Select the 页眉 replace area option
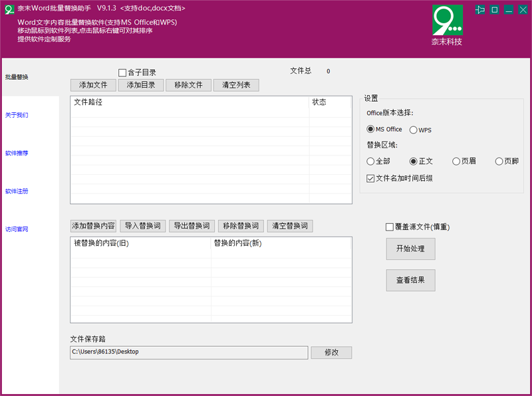This screenshot has width=532, height=396. [x=456, y=161]
